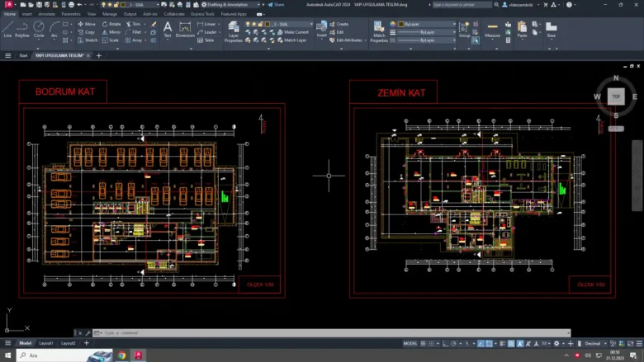Click TOP face of the ViewCube

pos(615,96)
